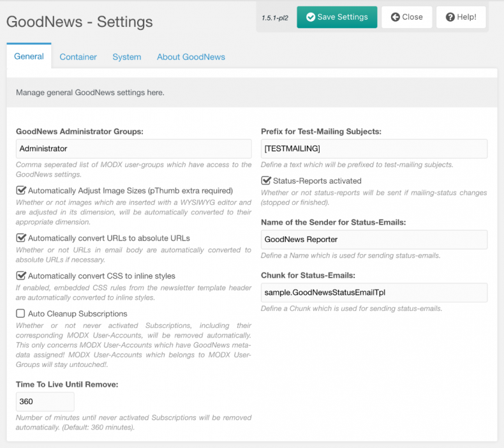Click 'If enabled, embedded CSS rules' description

(134, 293)
